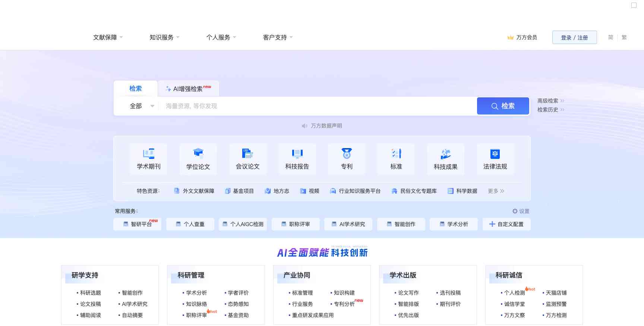Screen dimensions: 644x326
Task: Open the 学术期刊 journal icon
Action: (148, 154)
